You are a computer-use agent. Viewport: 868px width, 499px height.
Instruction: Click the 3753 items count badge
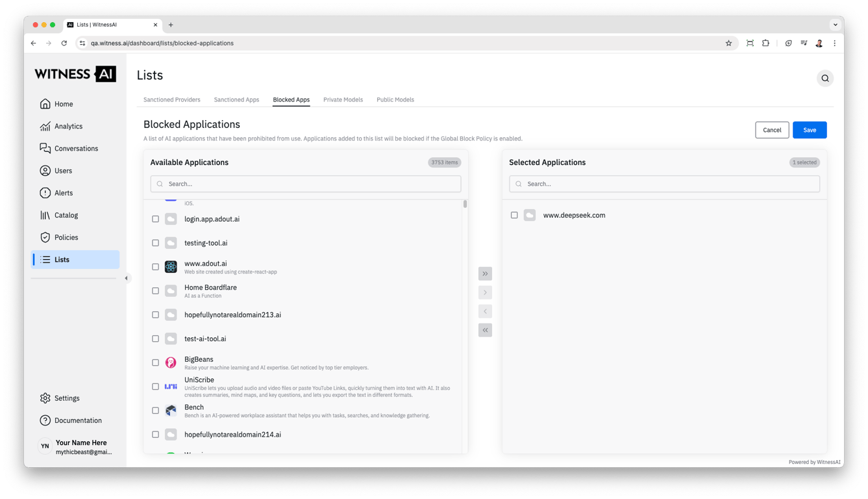tap(445, 162)
